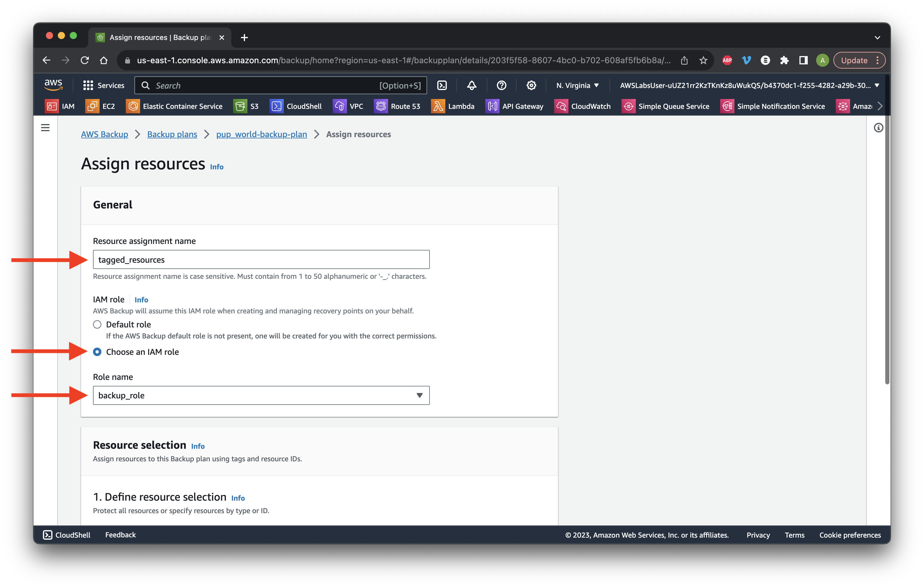Open the CloudWatch shortcut
This screenshot has height=588, width=924.
582,106
